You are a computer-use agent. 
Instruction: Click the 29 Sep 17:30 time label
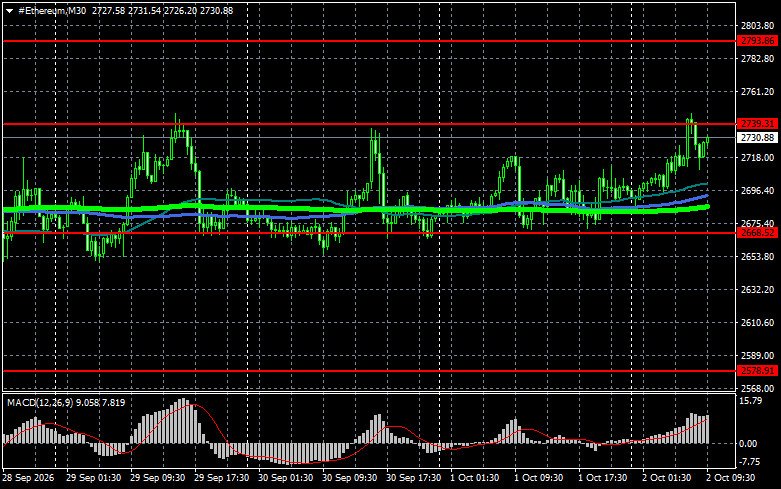point(222,478)
